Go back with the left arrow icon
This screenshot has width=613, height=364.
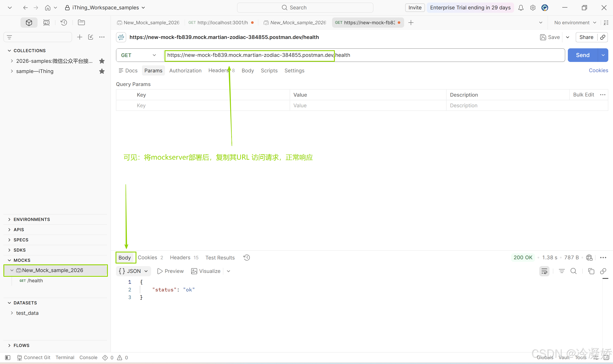pyautogui.click(x=25, y=8)
